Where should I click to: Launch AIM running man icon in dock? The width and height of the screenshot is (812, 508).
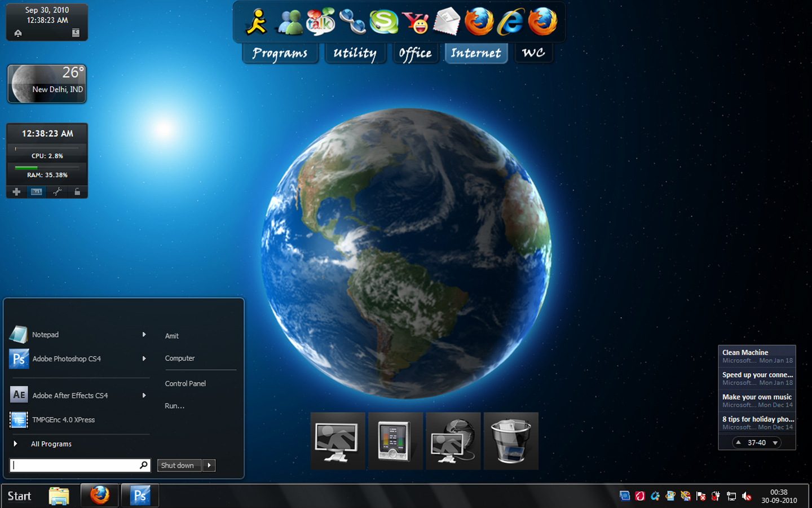click(257, 23)
